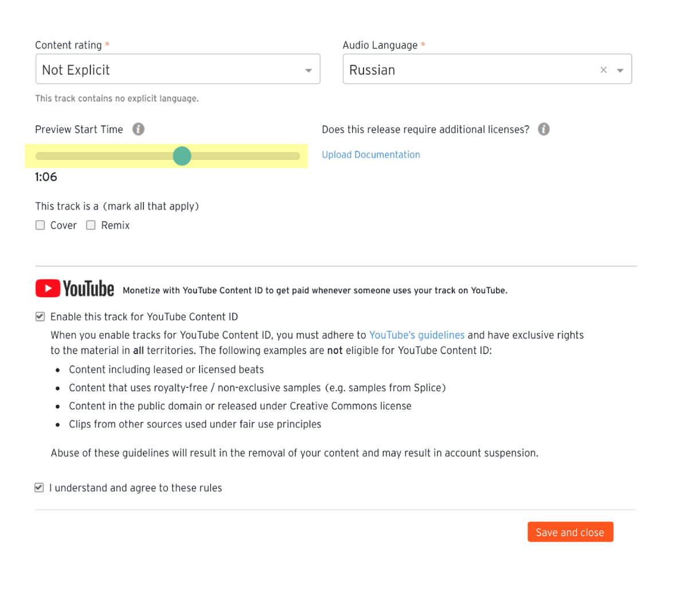Click the YouTube logo
This screenshot has height=616, width=688.
pyautogui.click(x=75, y=289)
